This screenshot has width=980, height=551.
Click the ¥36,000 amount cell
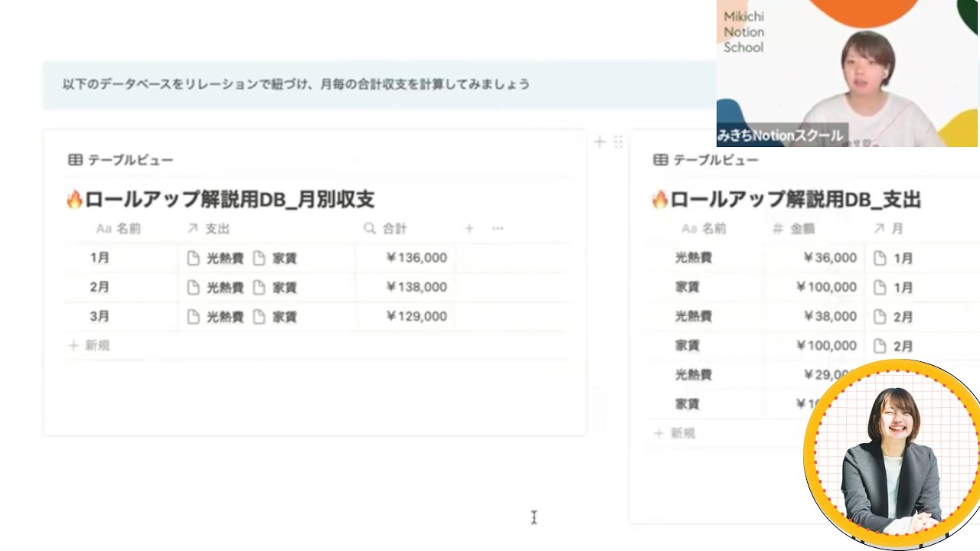814,258
